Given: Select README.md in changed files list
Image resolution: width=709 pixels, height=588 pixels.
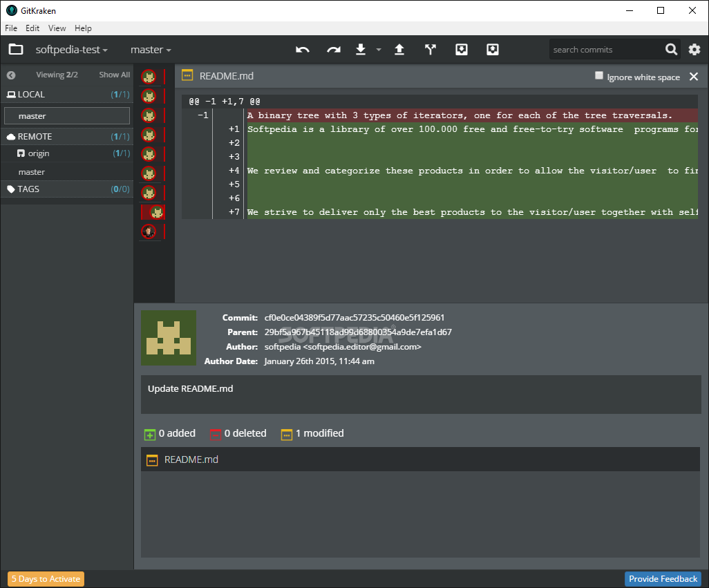Looking at the screenshot, I should 421,459.
